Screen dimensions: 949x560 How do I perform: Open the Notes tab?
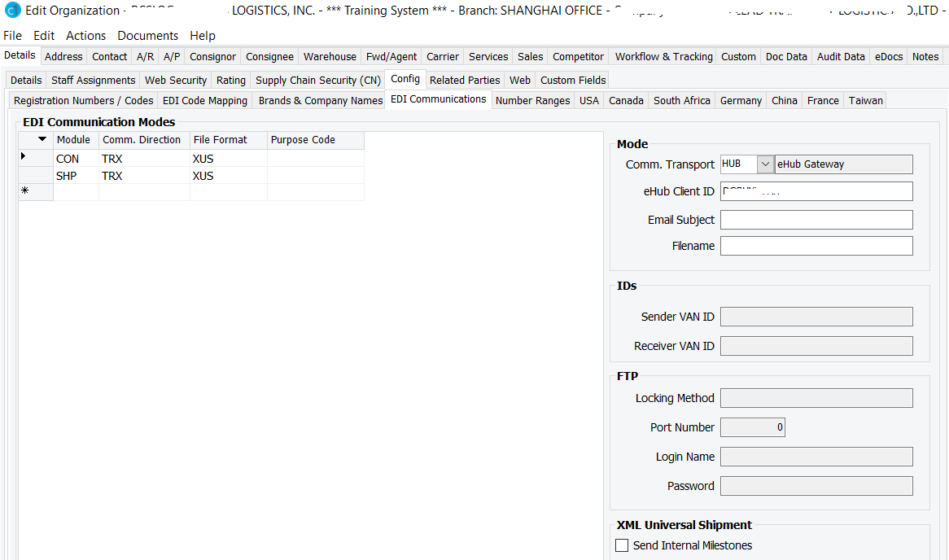[x=925, y=56]
